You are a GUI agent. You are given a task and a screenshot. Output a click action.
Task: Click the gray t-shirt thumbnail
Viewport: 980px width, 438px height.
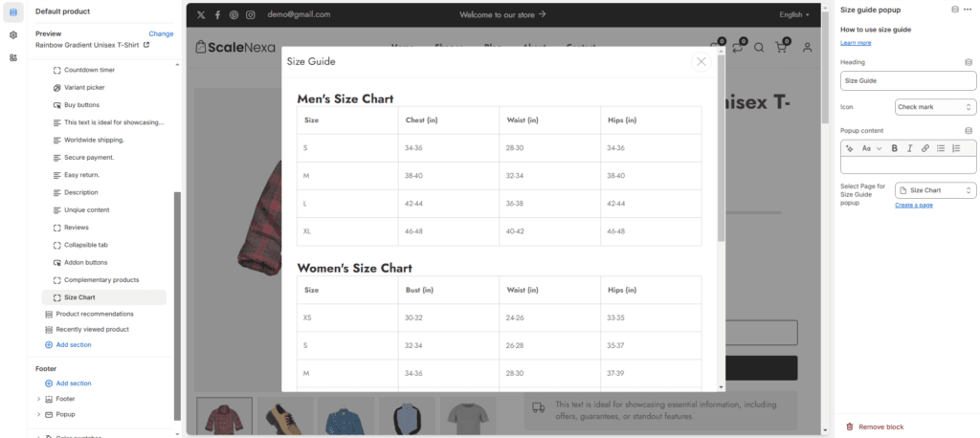coord(467,415)
